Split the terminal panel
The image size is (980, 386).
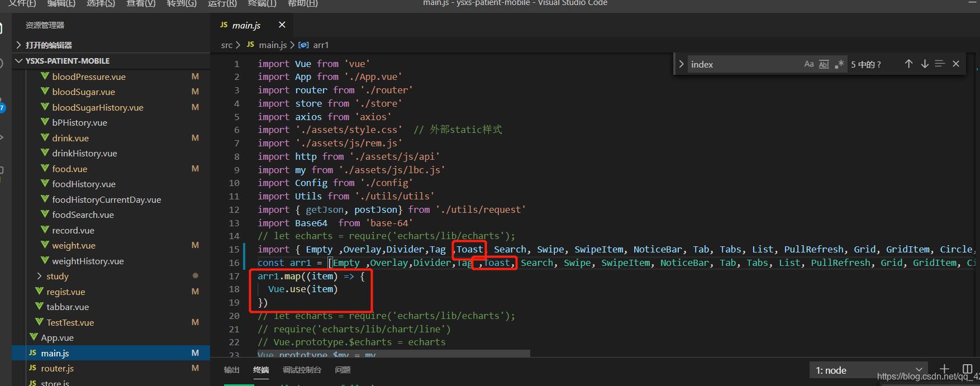(x=967, y=369)
